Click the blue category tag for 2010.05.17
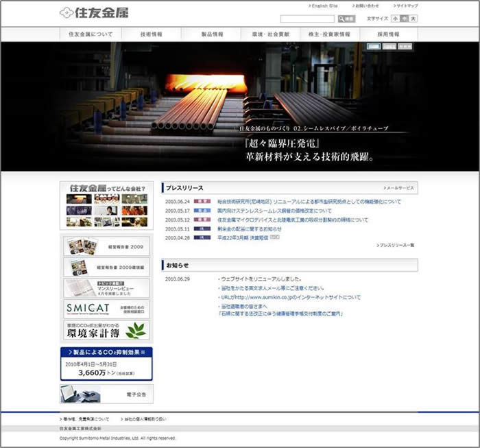The height and width of the screenshot is (448, 480). [202, 211]
